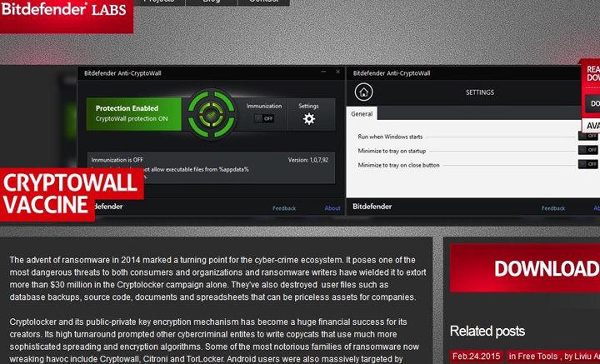Open Feedback link in Settings window
Screen dimensions: 600x364
(553, 208)
